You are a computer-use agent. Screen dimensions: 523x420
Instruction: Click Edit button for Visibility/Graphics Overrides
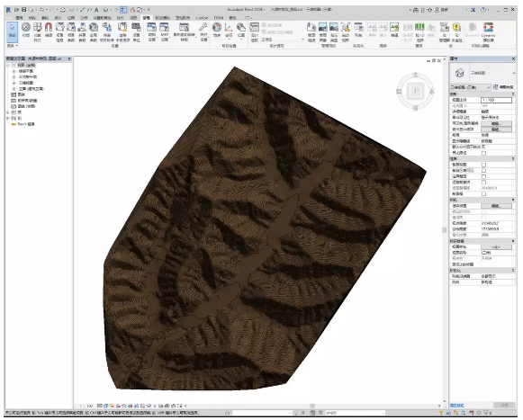[x=496, y=124]
